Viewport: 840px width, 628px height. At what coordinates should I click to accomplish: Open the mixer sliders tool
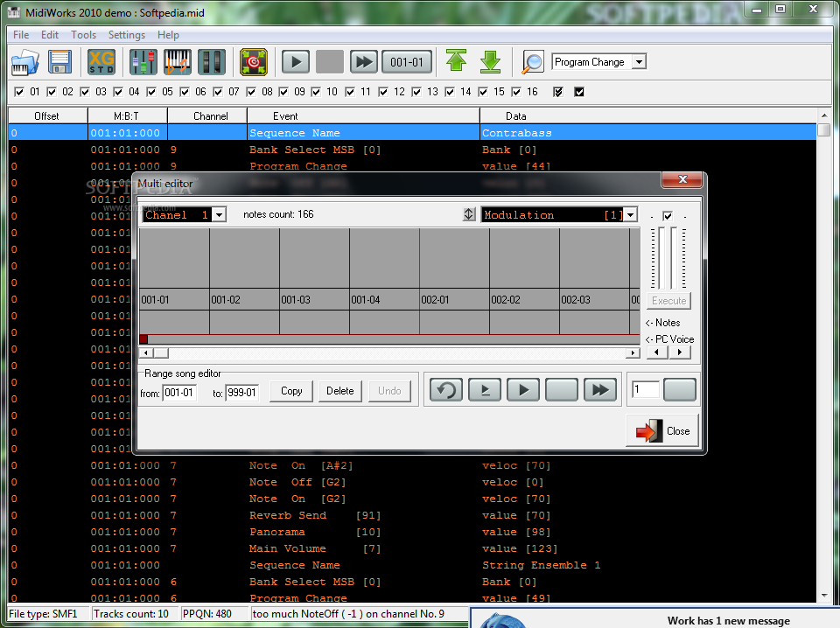[143, 62]
